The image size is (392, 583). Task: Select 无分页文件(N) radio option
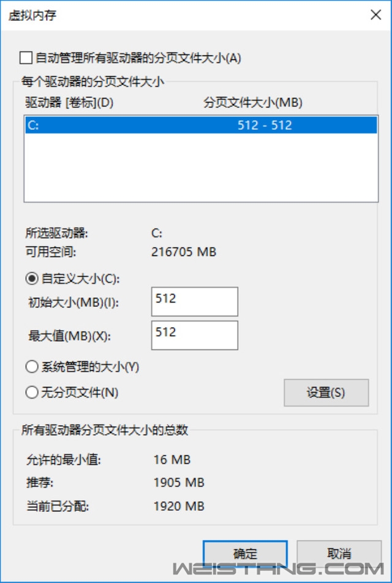pyautogui.click(x=32, y=393)
